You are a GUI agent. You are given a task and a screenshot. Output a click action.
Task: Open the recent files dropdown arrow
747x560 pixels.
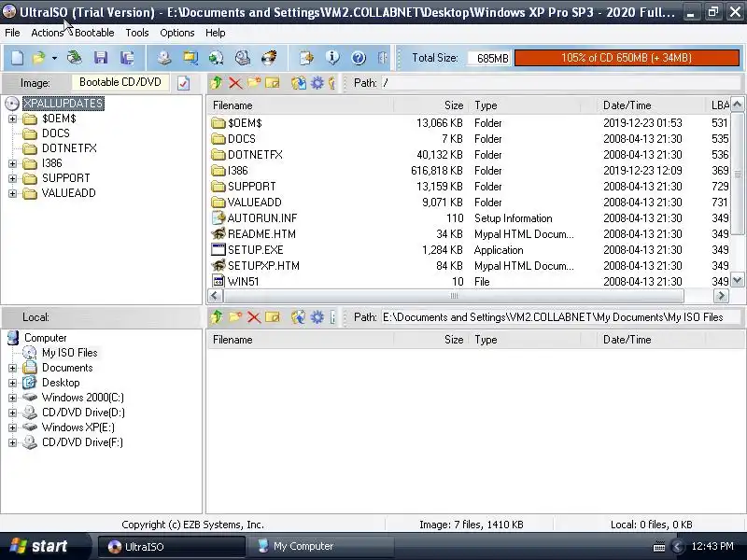click(54, 58)
